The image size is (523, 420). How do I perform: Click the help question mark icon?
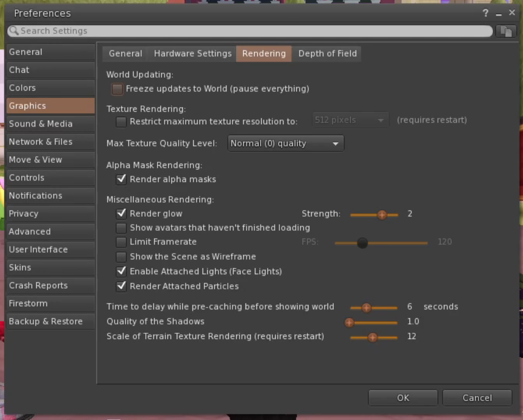click(486, 13)
